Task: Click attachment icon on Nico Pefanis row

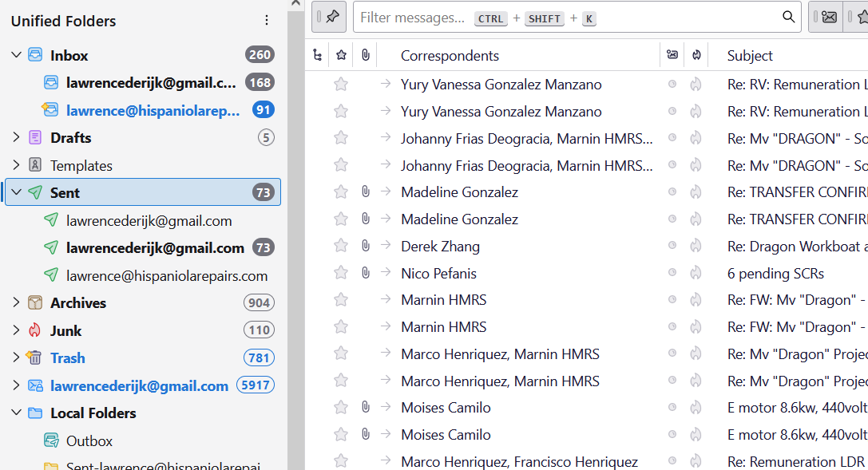Action: (366, 272)
